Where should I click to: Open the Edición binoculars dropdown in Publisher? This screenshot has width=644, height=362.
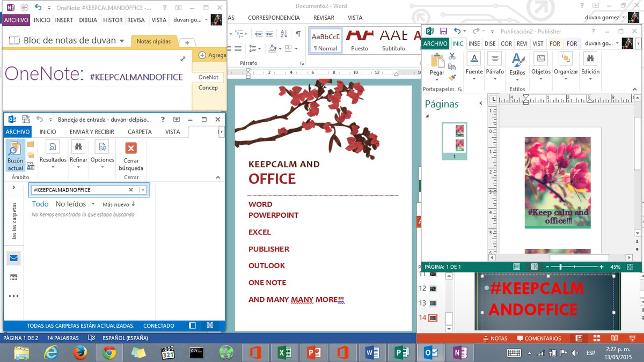tap(590, 67)
